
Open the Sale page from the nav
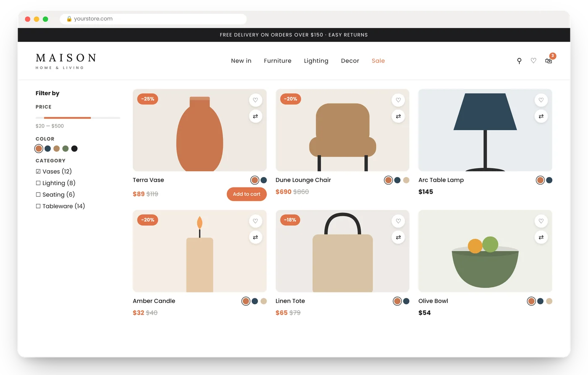click(x=378, y=61)
